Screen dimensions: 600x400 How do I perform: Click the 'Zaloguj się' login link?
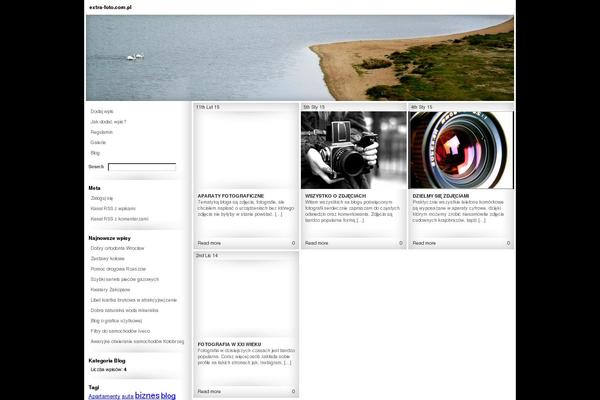tap(102, 198)
